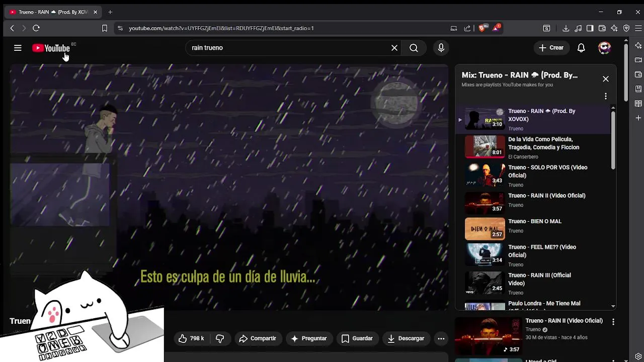644x362 pixels.
Task: Open Brave VPN shield icon
Action: [626, 28]
